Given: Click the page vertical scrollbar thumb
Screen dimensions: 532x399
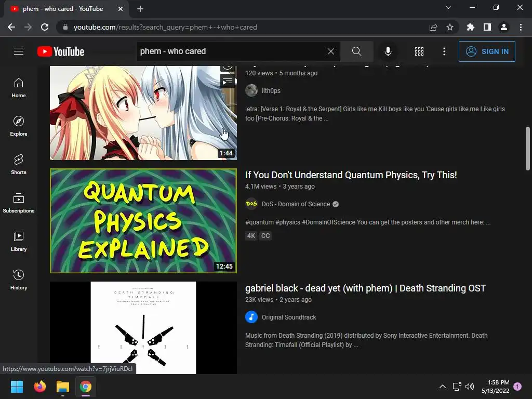Looking at the screenshot, I should click(528, 148).
